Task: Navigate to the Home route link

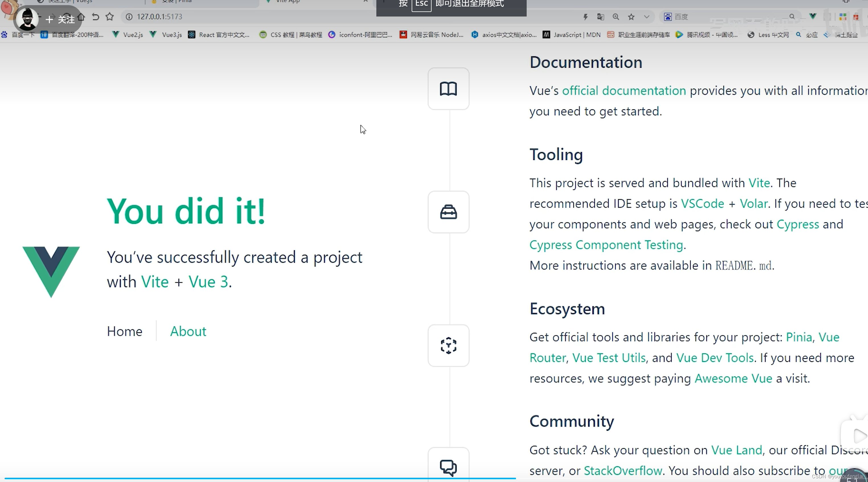Action: pyautogui.click(x=125, y=331)
